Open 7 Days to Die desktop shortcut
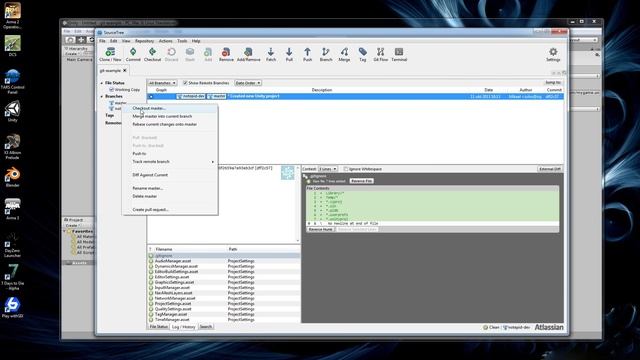 pos(13,277)
